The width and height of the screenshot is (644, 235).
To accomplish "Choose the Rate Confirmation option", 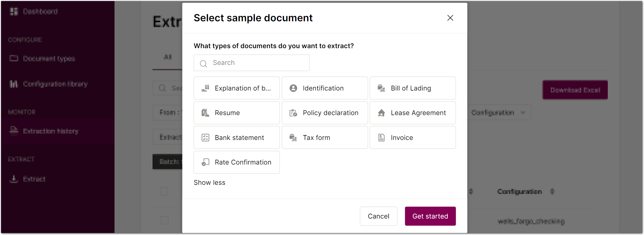I will point(236,162).
